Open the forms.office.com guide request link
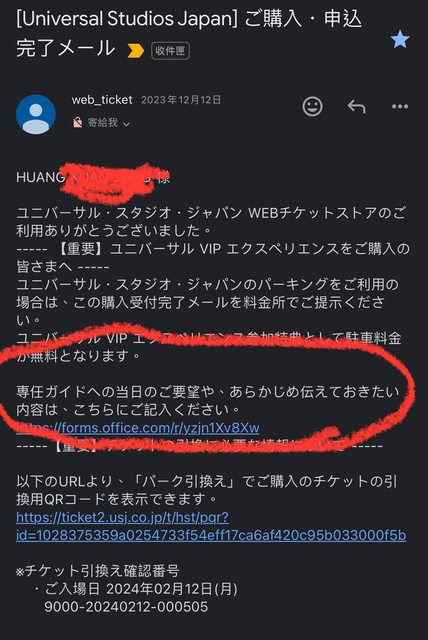The height and width of the screenshot is (640, 428). click(x=137, y=427)
